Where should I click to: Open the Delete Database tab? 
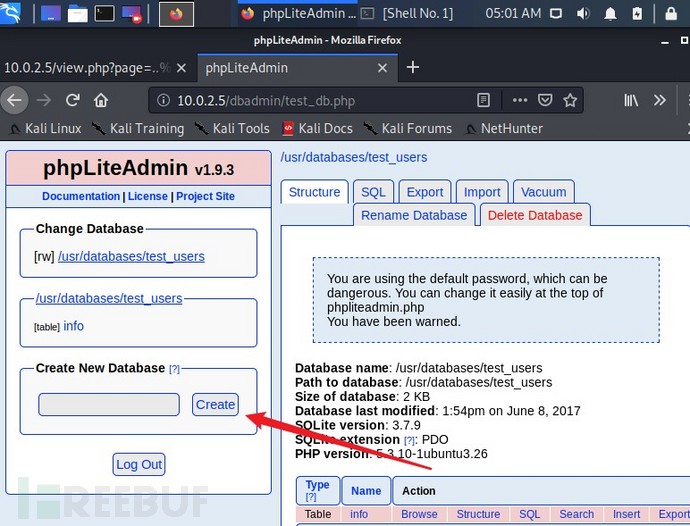tap(535, 215)
